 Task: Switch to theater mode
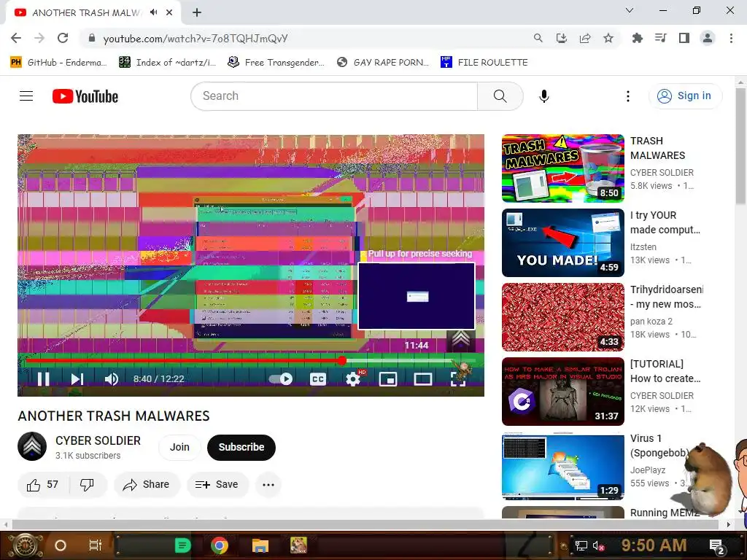[422, 379]
